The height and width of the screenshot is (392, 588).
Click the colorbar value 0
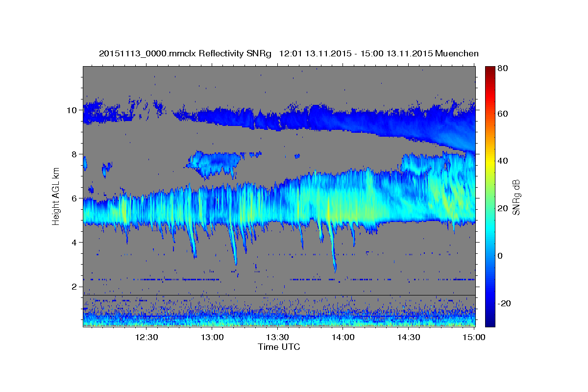(x=500, y=256)
